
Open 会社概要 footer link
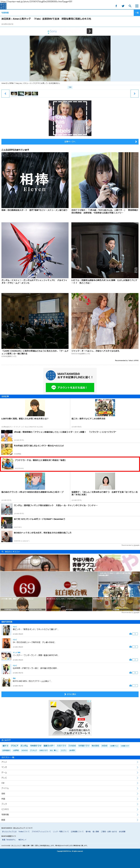click(122, 831)
